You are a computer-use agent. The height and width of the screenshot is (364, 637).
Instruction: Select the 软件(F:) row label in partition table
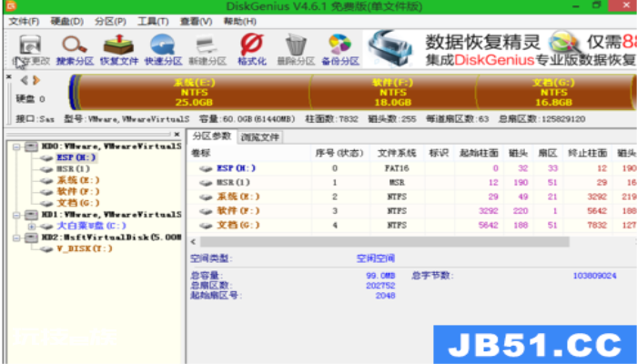tap(238, 211)
